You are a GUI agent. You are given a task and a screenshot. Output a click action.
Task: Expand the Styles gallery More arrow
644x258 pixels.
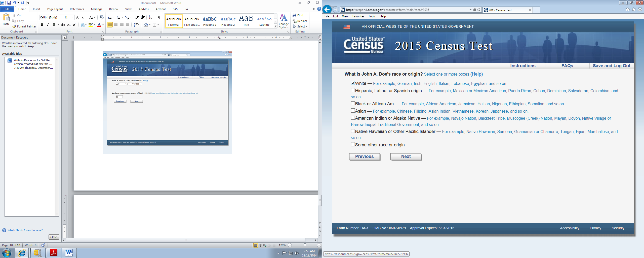(x=276, y=26)
